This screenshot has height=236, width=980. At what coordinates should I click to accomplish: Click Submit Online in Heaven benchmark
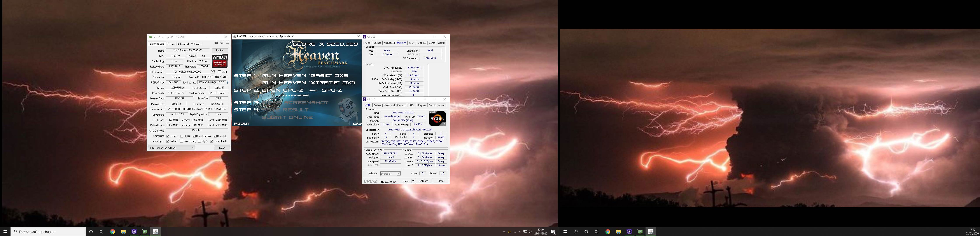tap(287, 117)
